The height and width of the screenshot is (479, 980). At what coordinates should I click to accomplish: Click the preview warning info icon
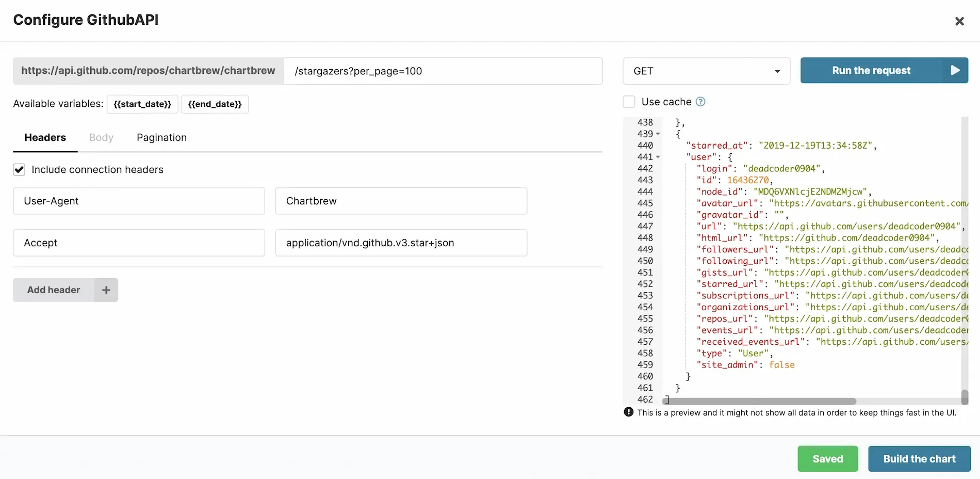pos(629,412)
